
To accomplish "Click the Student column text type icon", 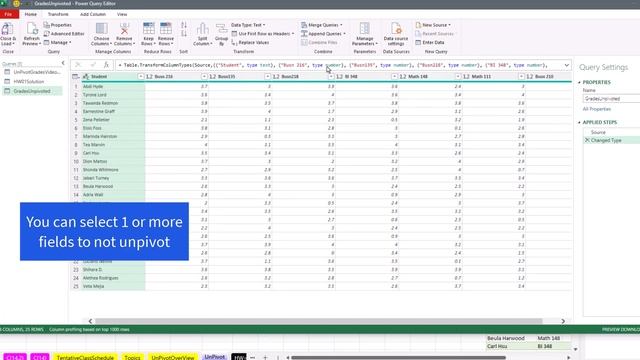I will click(86, 76).
